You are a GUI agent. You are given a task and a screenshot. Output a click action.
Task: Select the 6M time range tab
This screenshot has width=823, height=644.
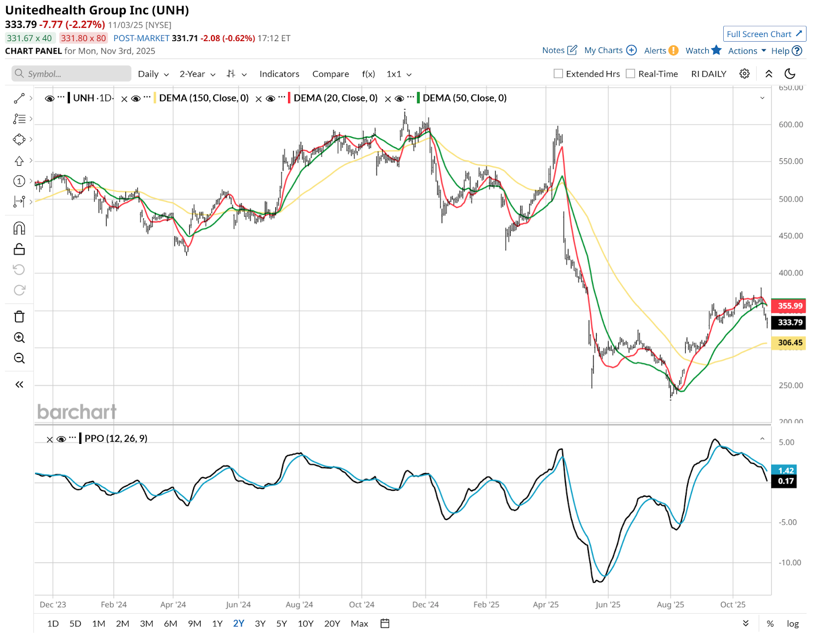pos(170,623)
